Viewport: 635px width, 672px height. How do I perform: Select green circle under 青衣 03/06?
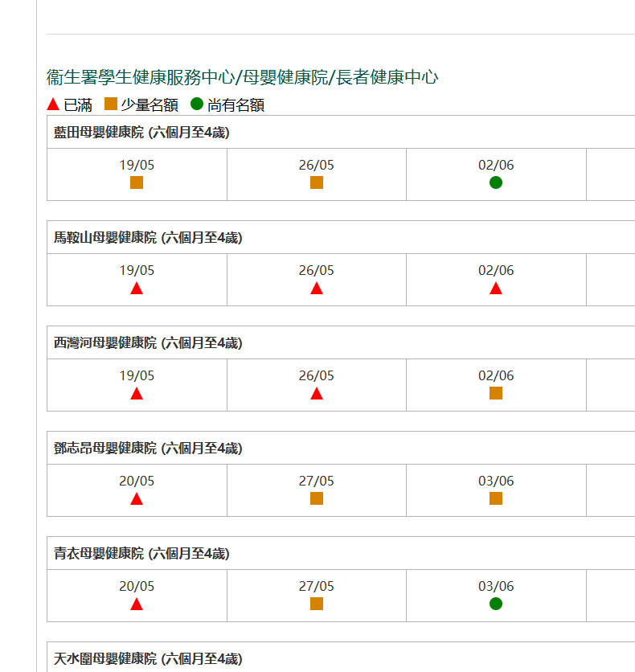(x=496, y=604)
